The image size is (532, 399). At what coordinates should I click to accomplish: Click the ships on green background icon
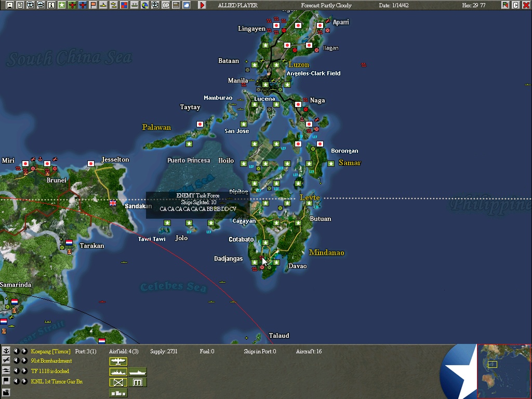[135, 5]
